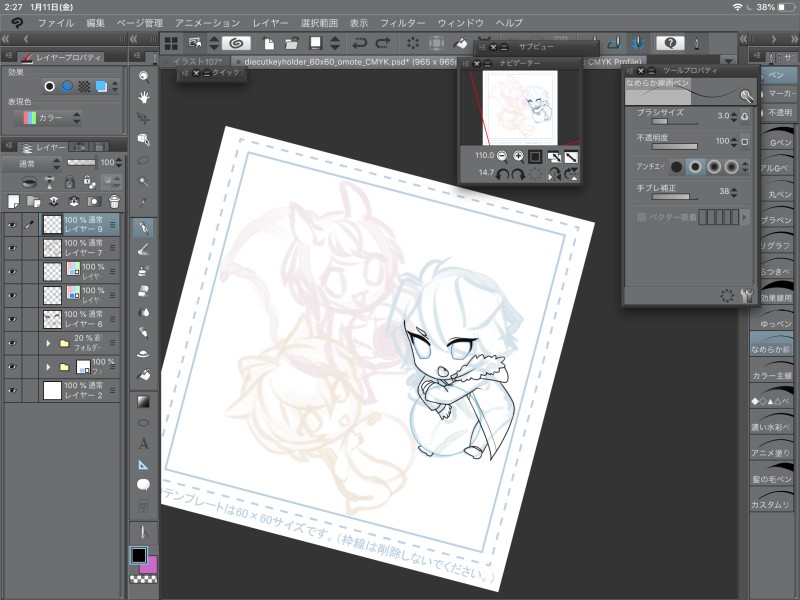Viewport: 800px width, 600px height.
Task: Rotate canvas right in Navigator
Action: [518, 174]
